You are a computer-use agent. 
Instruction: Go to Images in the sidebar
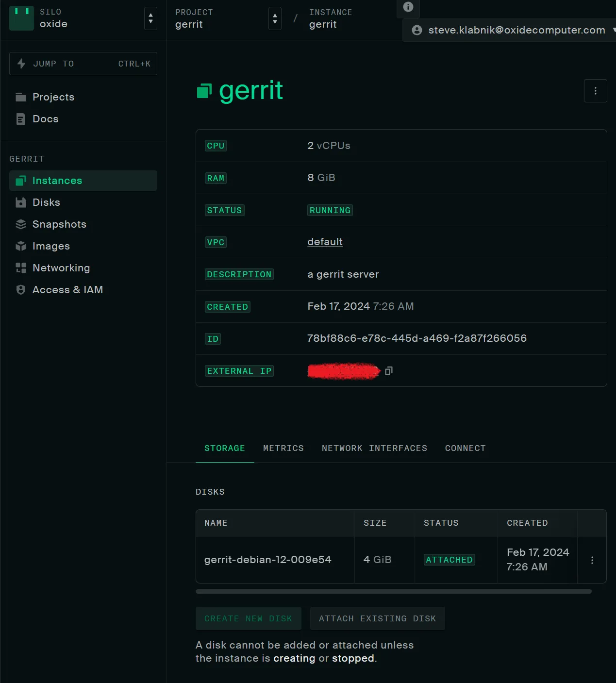(83, 246)
